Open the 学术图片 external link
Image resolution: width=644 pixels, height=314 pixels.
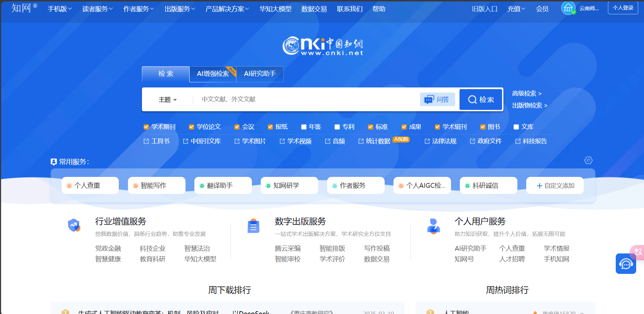pos(250,141)
